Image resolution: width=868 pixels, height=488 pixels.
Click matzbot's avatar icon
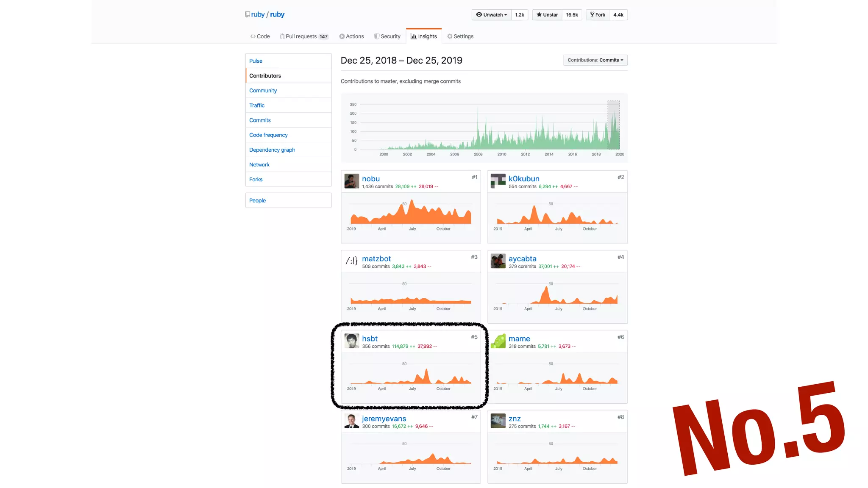(x=351, y=261)
